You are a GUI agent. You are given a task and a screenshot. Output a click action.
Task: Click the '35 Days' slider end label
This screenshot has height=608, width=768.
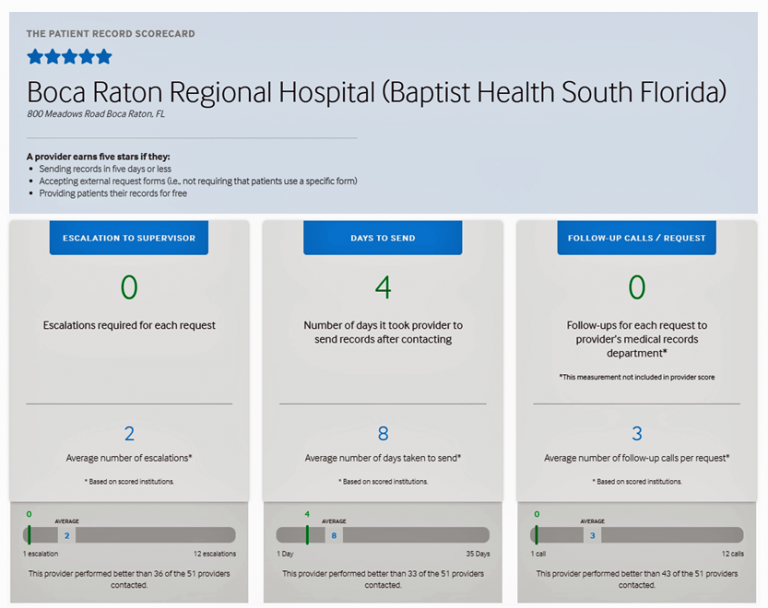pos(478,554)
